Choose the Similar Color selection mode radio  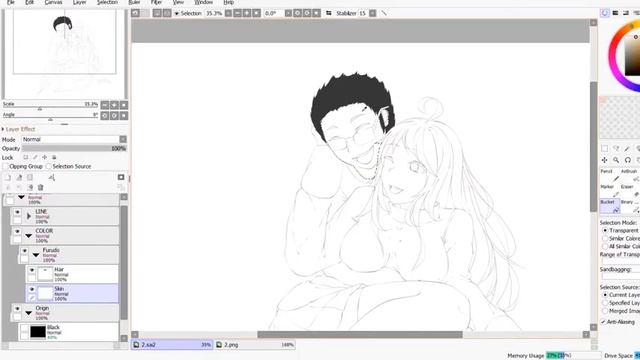coord(605,238)
